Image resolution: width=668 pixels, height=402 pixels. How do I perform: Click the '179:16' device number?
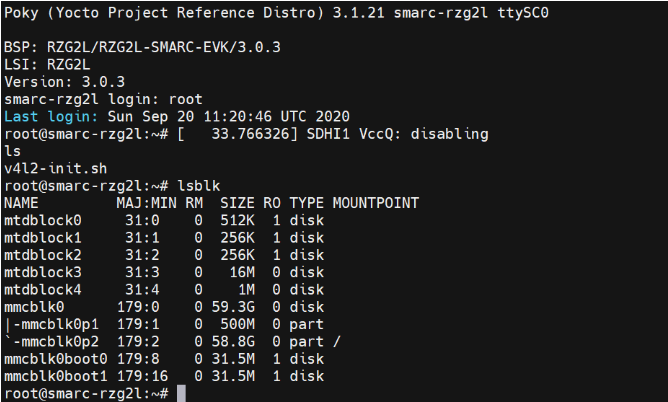[x=142, y=376]
